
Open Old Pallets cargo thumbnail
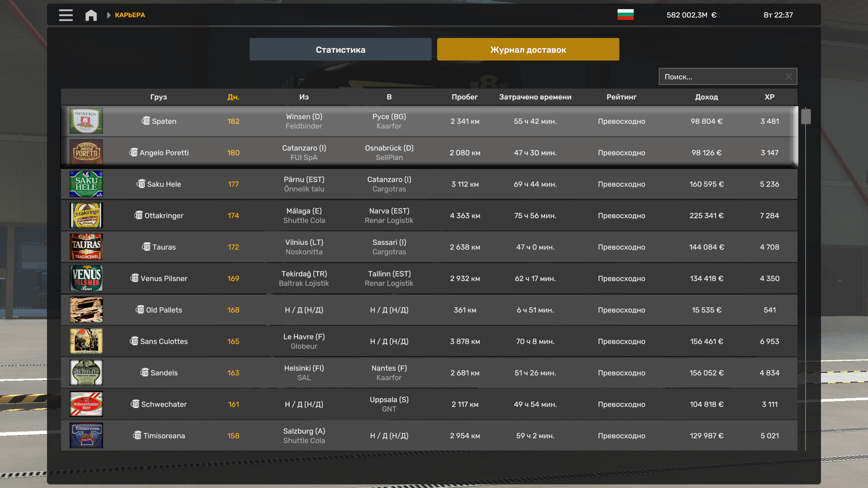86,310
